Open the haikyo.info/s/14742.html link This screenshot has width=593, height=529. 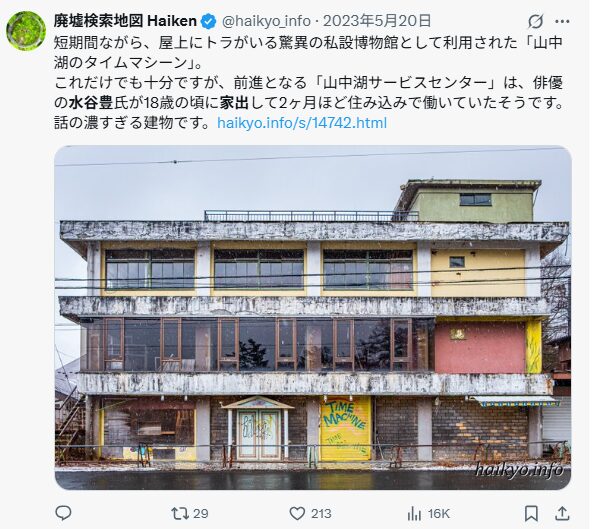[302, 123]
